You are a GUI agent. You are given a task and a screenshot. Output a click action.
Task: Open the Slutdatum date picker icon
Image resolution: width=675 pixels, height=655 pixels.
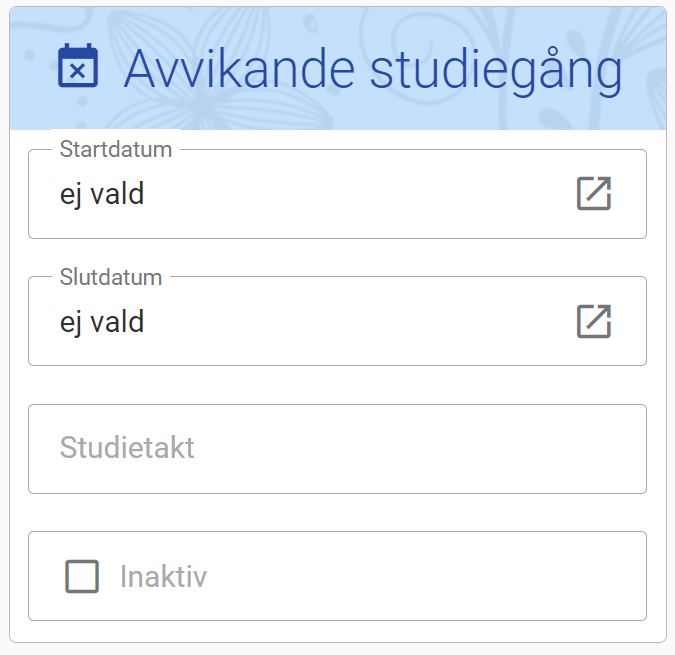point(594,321)
